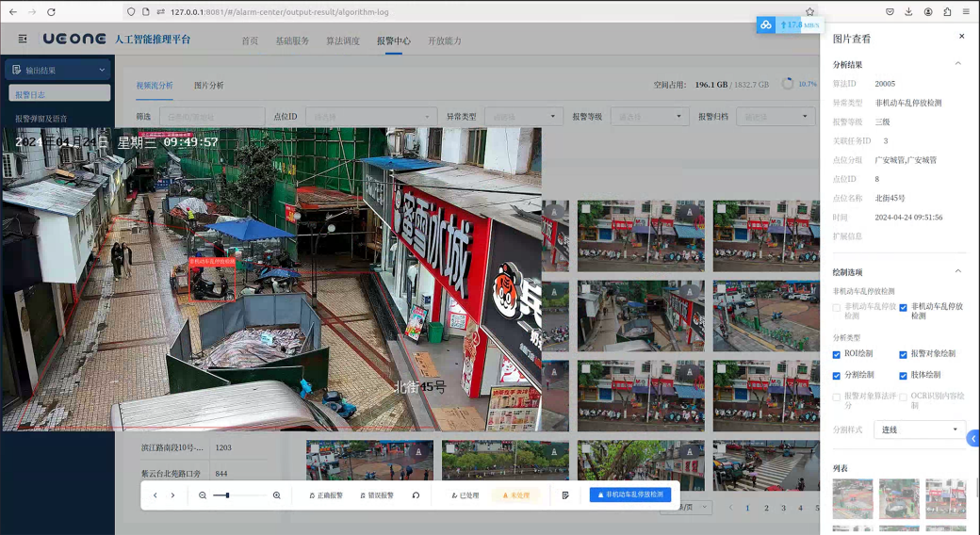Click the zoom level slider track
This screenshot has height=535, width=980.
coord(240,495)
